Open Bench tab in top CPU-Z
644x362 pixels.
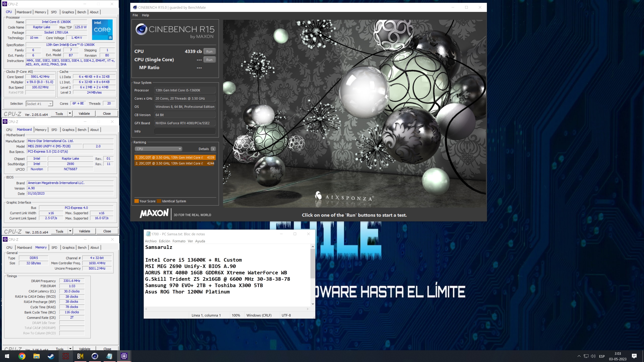click(x=82, y=12)
